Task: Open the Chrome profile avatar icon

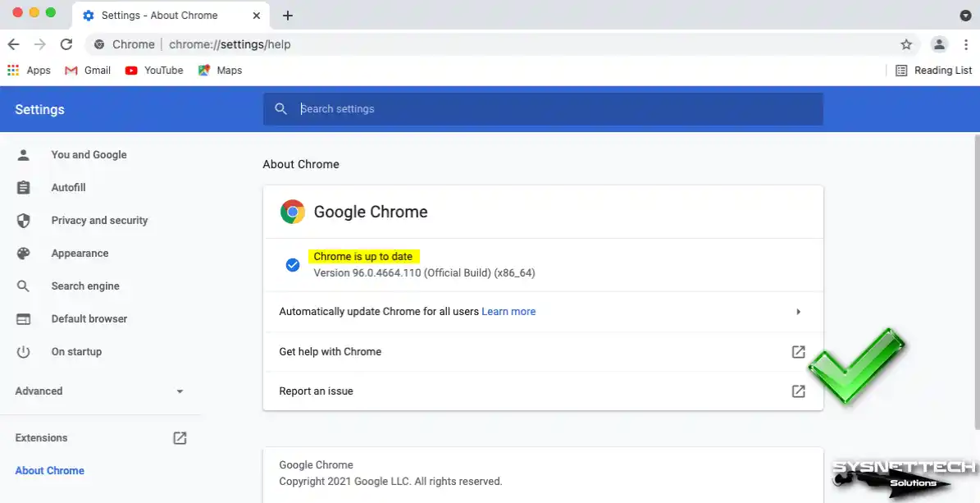Action: [940, 44]
